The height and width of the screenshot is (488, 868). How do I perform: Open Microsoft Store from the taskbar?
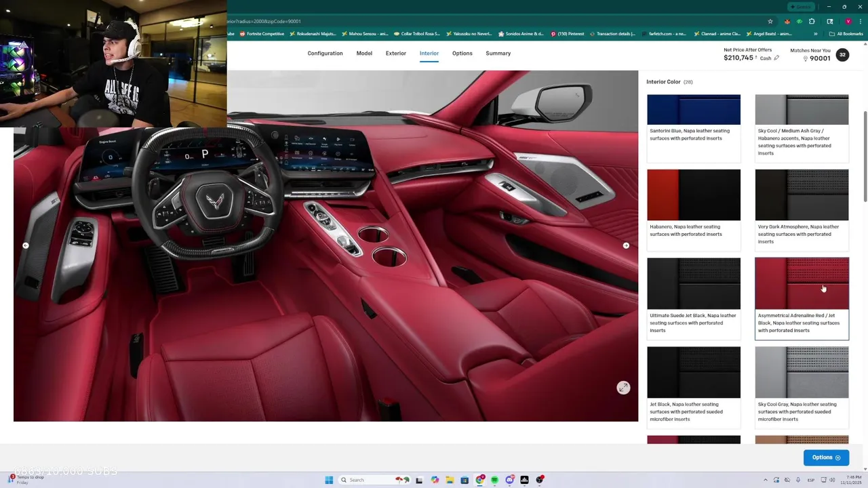465,480
